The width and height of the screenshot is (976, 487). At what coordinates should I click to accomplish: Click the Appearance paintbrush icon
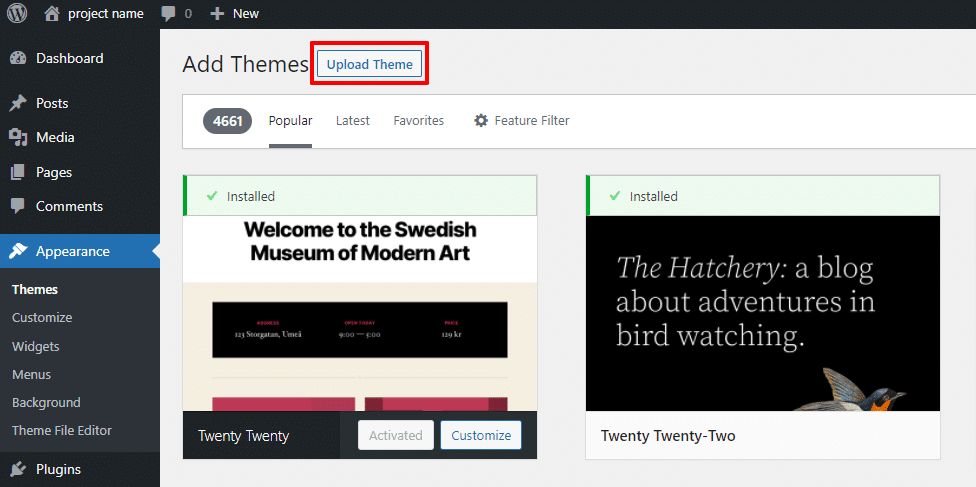click(x=17, y=252)
